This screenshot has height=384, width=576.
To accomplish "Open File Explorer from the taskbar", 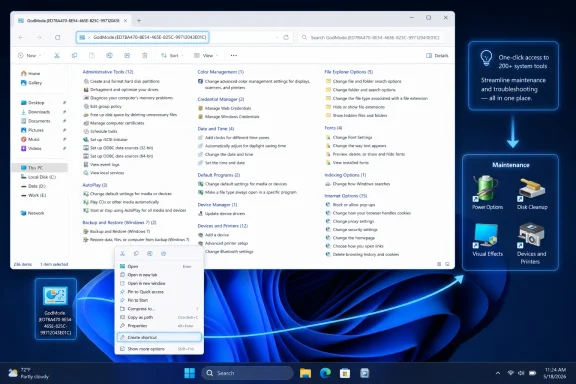I will [x=305, y=373].
